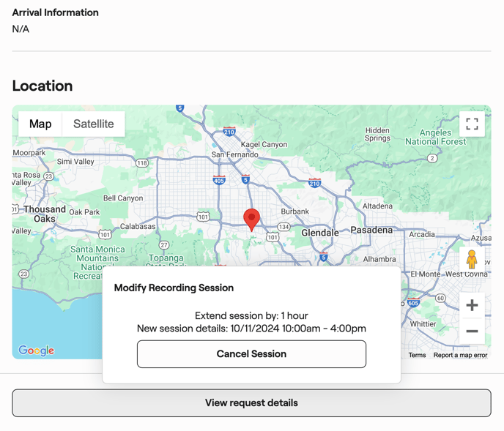
Task: Click the red location pin marker
Action: (251, 219)
